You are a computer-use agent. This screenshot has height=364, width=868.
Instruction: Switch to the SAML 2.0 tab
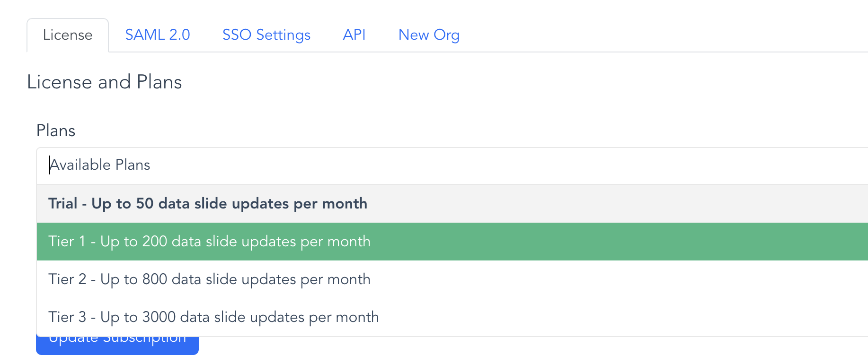pyautogui.click(x=157, y=35)
